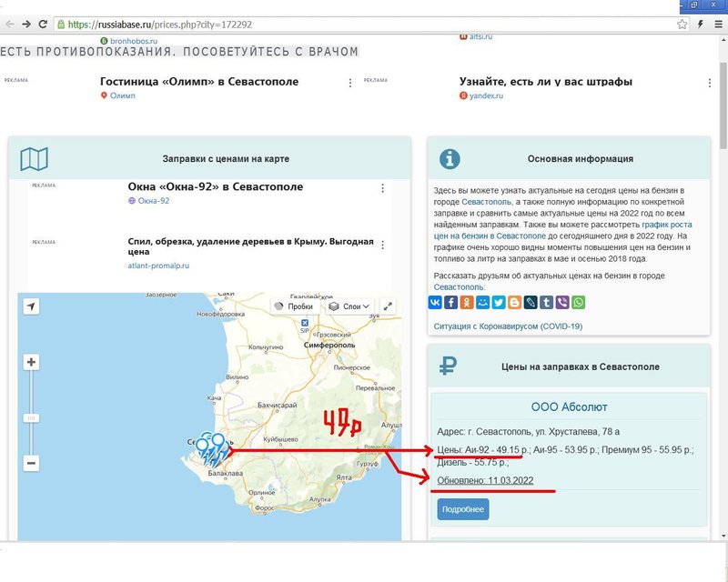Open the Узнайте, есть ли у вас штрафы ad
Screen dimensions: 728x582
pyautogui.click(x=545, y=82)
